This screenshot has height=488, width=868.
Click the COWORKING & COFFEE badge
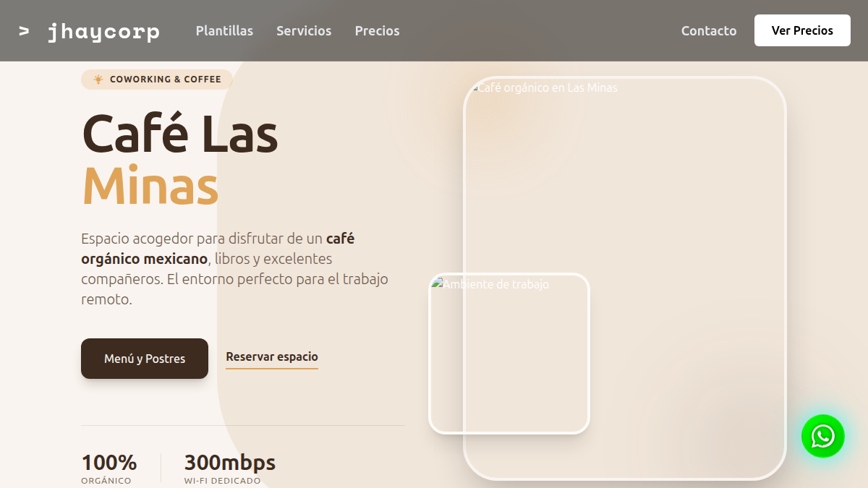[x=156, y=80]
